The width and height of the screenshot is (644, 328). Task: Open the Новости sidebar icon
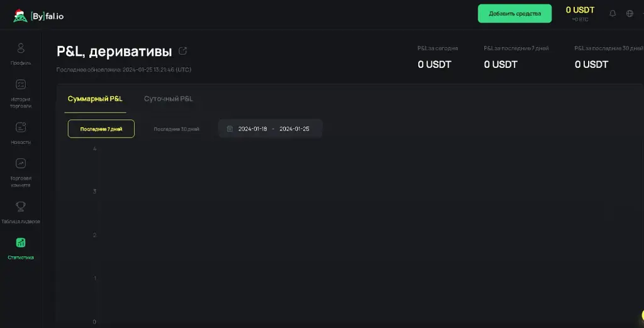(21, 128)
